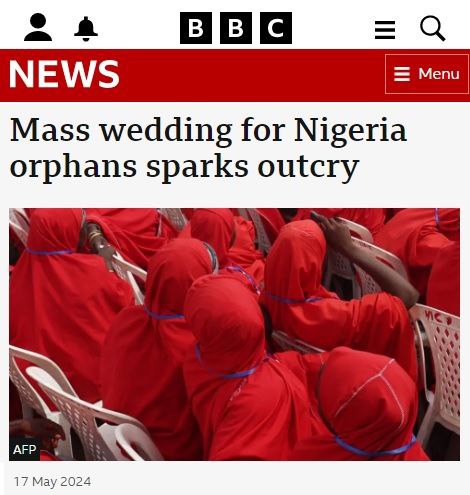470x495 pixels.
Task: Click the C block of the BBC logo
Action: pos(276,28)
